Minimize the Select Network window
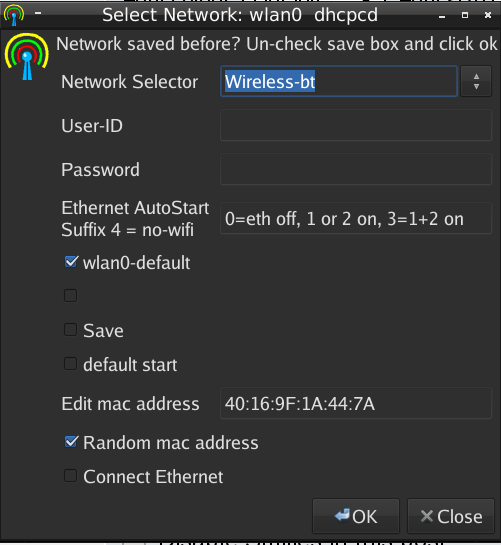 [x=442, y=16]
